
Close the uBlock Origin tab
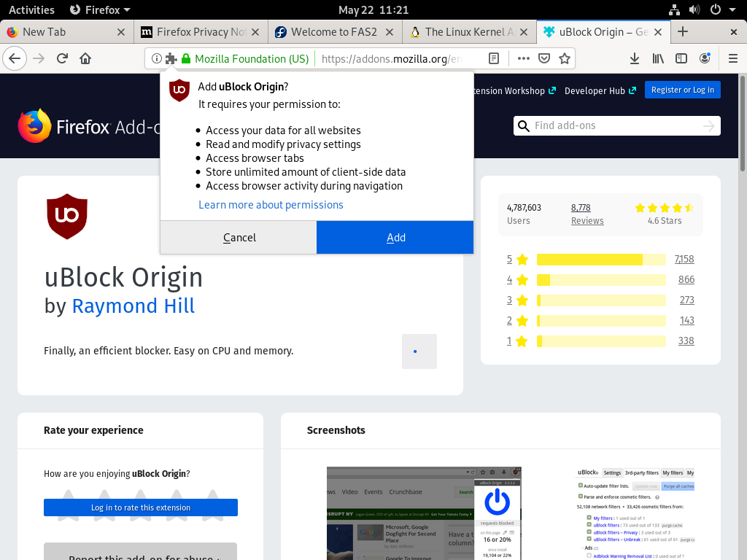coord(659,32)
